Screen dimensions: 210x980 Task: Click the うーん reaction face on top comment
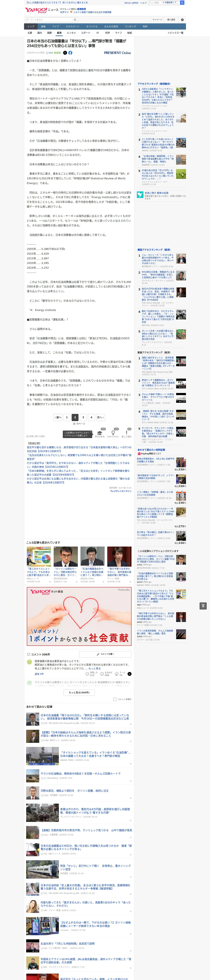coord(117,674)
